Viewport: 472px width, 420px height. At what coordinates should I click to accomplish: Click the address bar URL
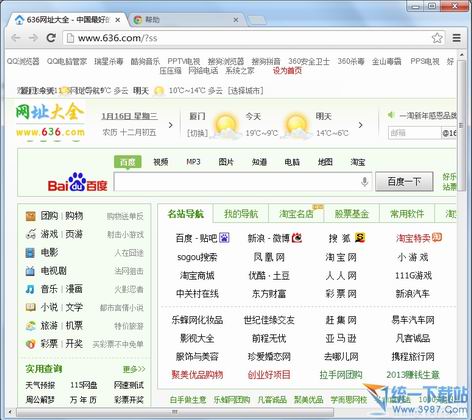coord(117,38)
